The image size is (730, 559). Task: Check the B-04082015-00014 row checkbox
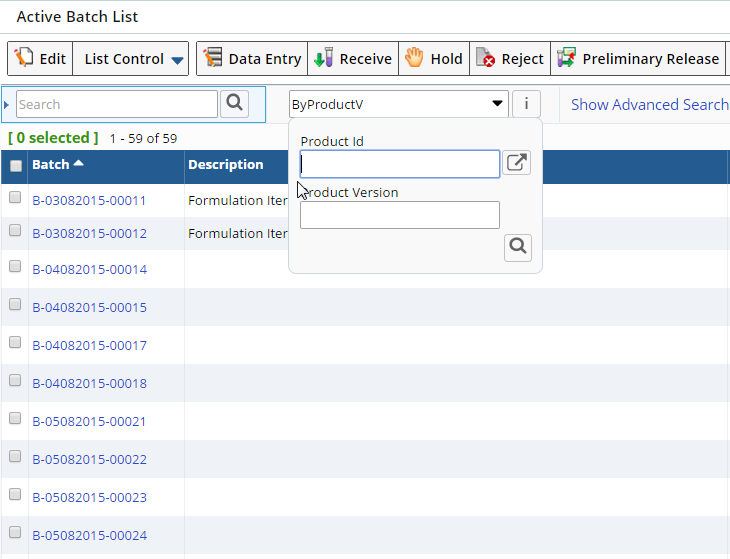(15, 266)
